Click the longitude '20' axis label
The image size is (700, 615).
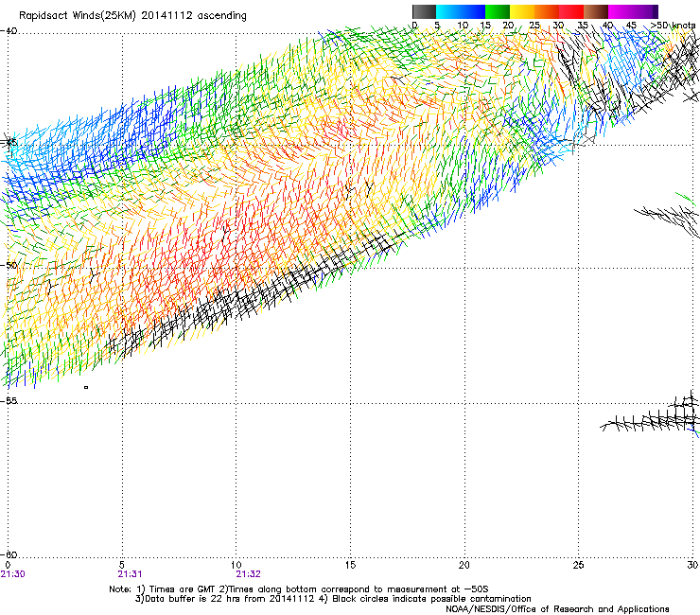click(x=464, y=565)
